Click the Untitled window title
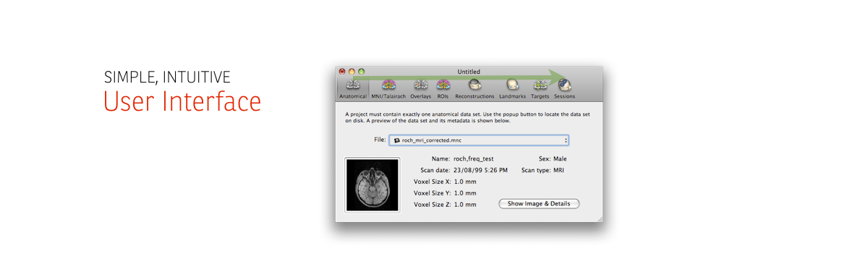 pyautogui.click(x=469, y=72)
